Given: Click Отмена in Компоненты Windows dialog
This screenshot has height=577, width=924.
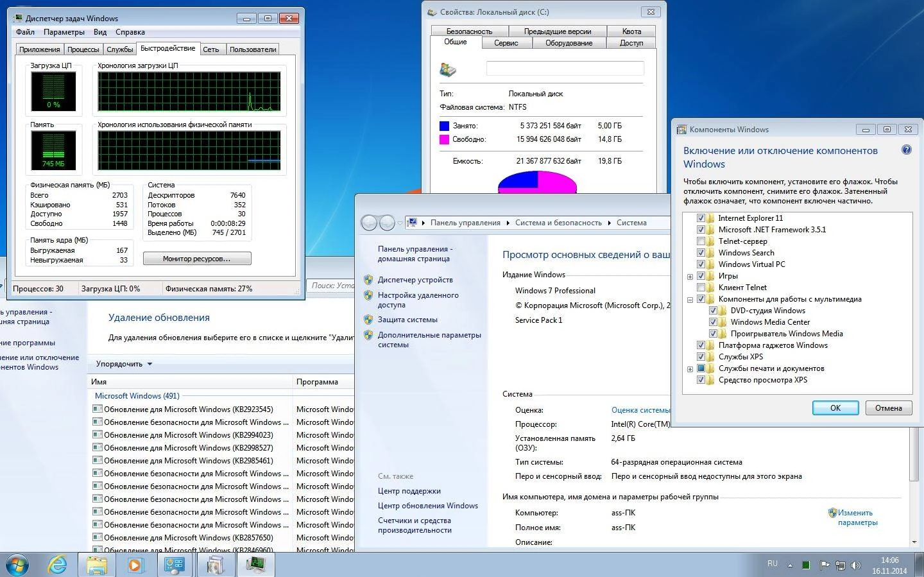Looking at the screenshot, I should coord(889,408).
